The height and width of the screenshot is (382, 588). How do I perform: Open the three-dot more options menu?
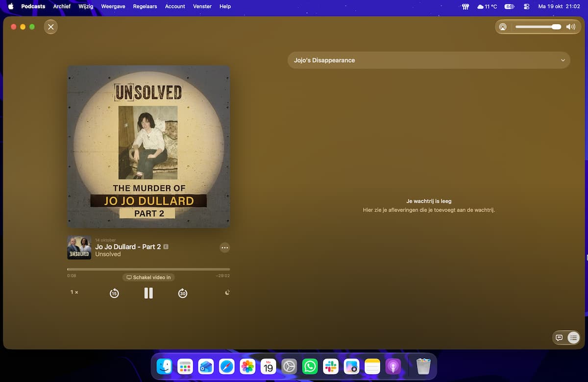pos(224,248)
